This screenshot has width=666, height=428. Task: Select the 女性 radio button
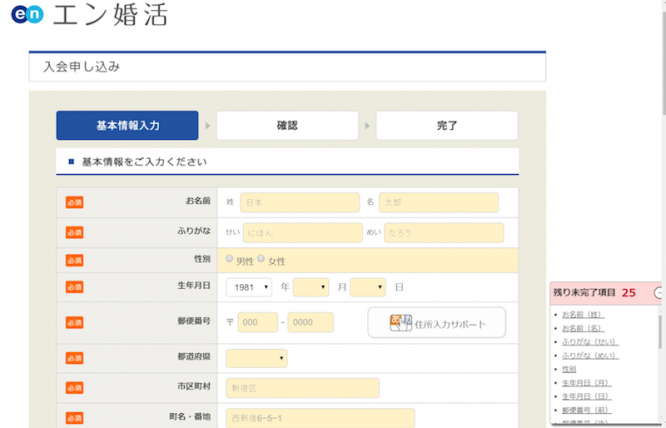[261, 259]
